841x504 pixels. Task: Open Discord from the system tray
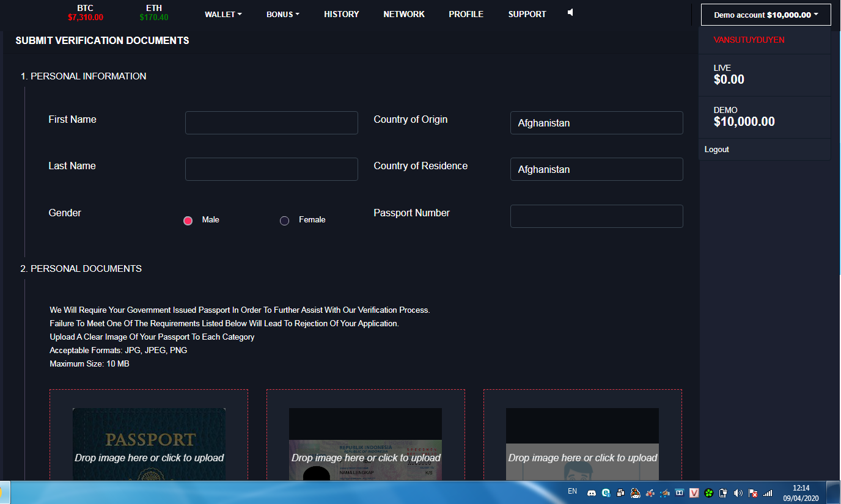(591, 493)
